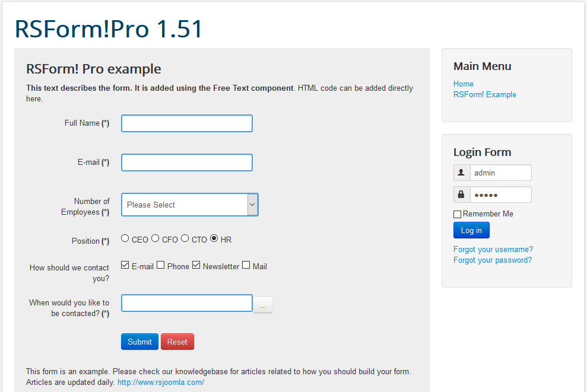The width and height of the screenshot is (587, 392).
Task: Click the Full Name (*) label
Action: tap(87, 123)
